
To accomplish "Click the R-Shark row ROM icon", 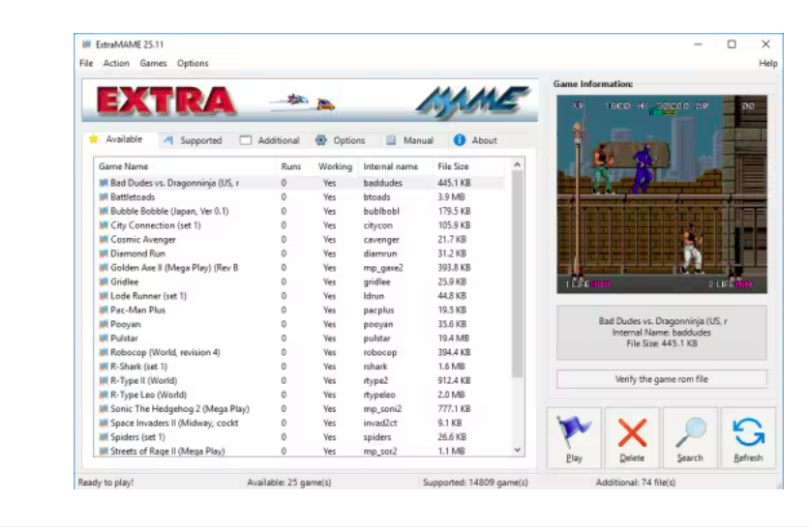I will (104, 367).
